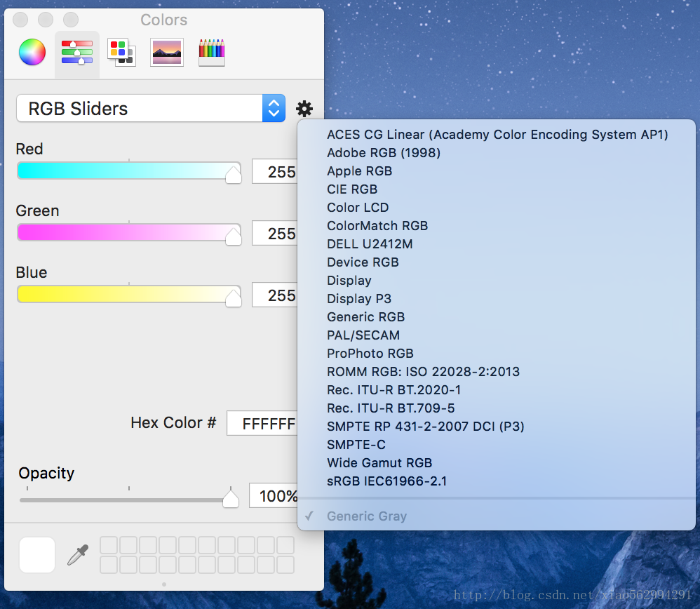Screen dimensions: 700x609
Task: Select DELL U2412M profile
Action: pyautogui.click(x=497, y=244)
